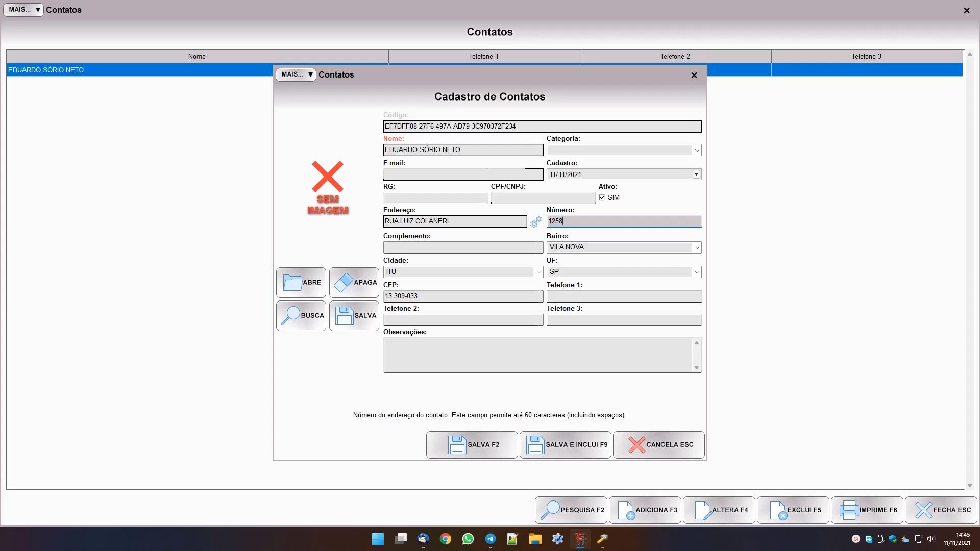Click CANCELA ESC button
The image size is (980, 551).
click(659, 445)
